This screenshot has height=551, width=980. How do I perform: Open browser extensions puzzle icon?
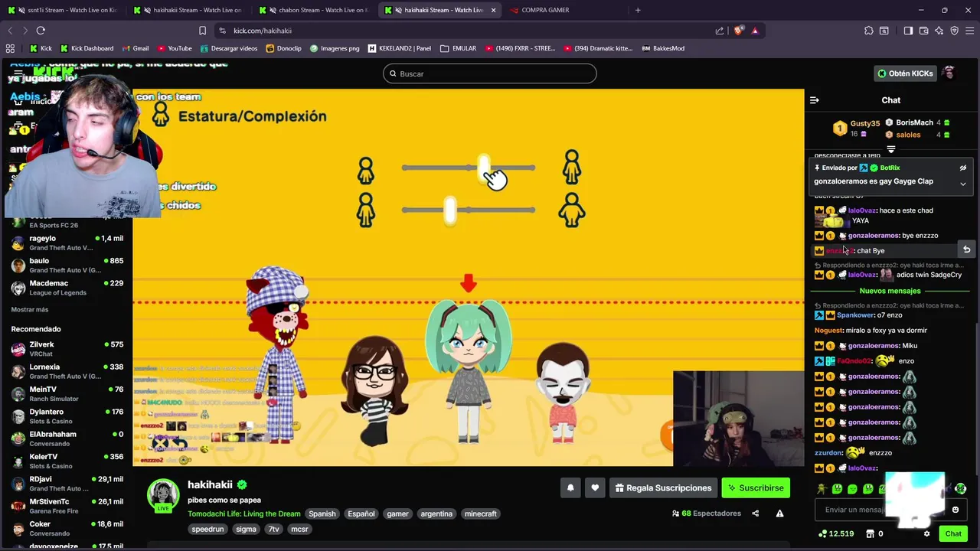(x=868, y=31)
